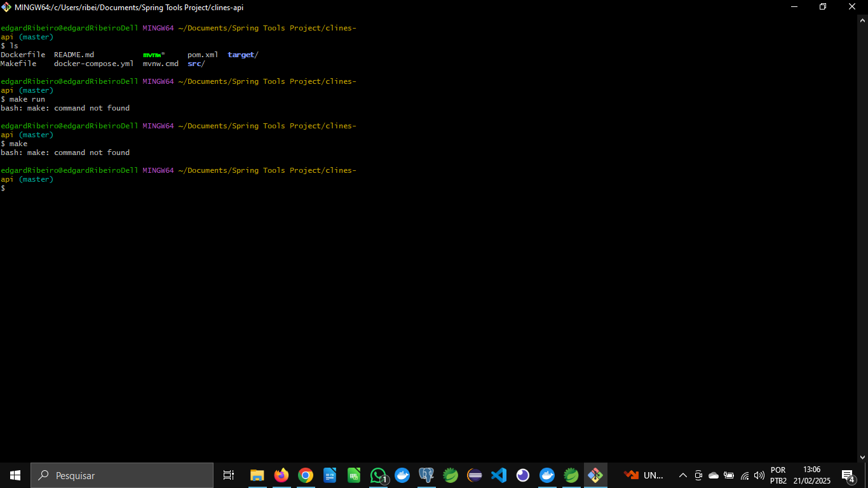Launch Google Chrome from the taskbar
Viewport: 868px width, 488px height.
tap(306, 475)
